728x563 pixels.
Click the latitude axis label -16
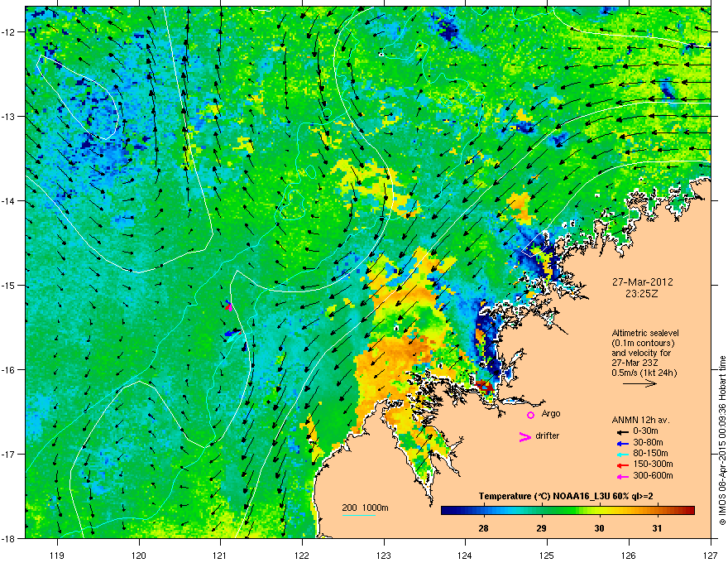(x=8, y=370)
